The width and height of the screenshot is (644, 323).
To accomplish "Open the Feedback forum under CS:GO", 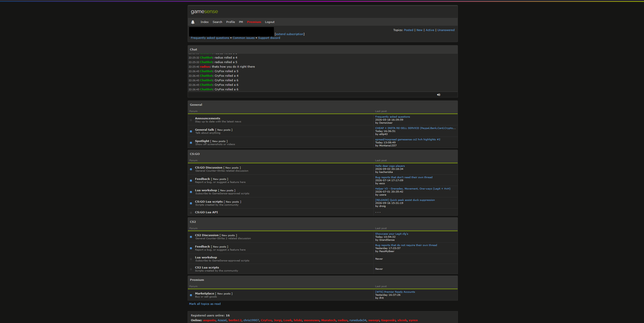I will click(x=203, y=179).
